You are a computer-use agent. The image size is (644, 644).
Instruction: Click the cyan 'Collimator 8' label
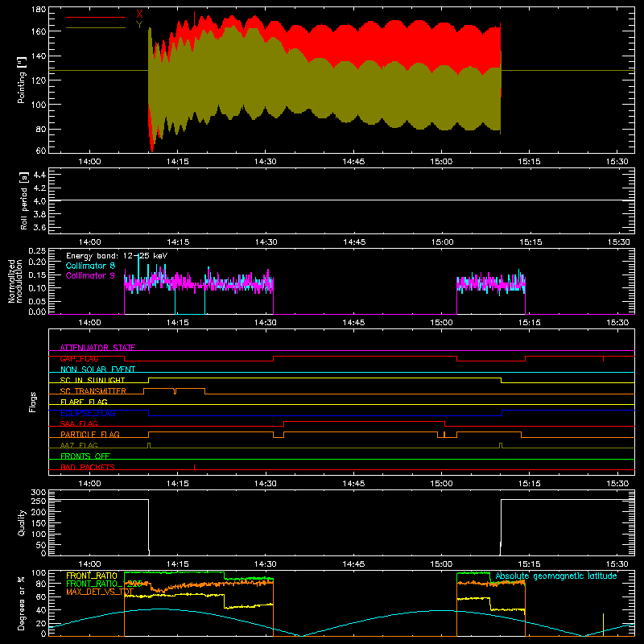(x=90, y=266)
